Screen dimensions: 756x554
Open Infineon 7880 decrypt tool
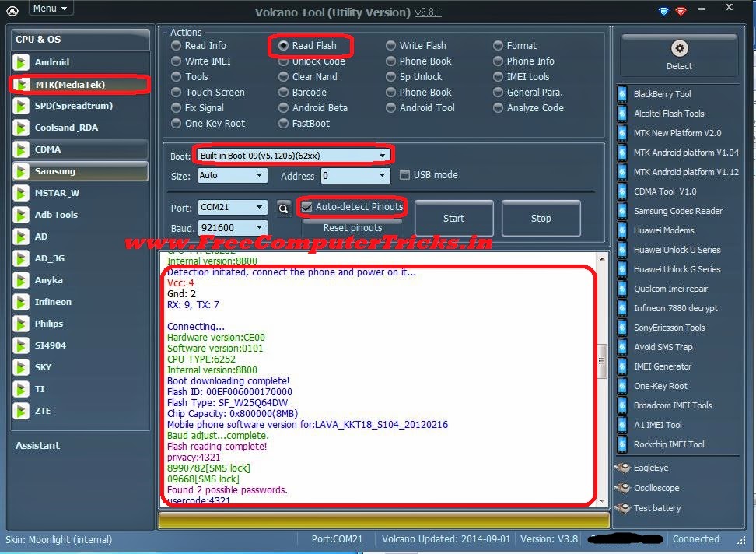675,308
